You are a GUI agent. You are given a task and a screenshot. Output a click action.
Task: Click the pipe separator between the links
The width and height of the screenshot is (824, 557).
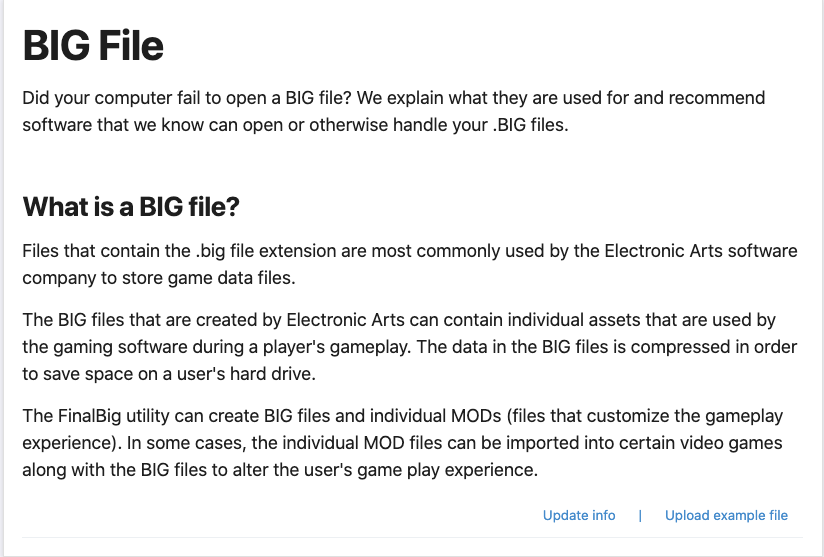[x=640, y=515]
